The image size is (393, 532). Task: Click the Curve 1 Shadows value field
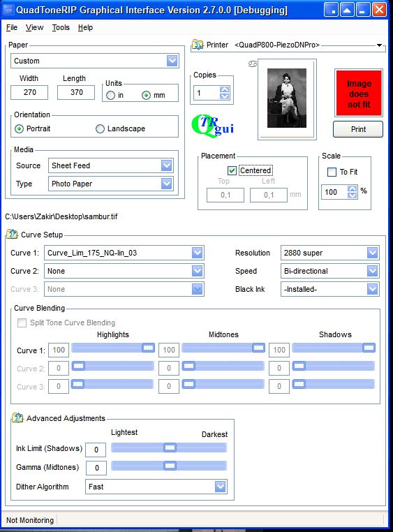[x=279, y=350]
